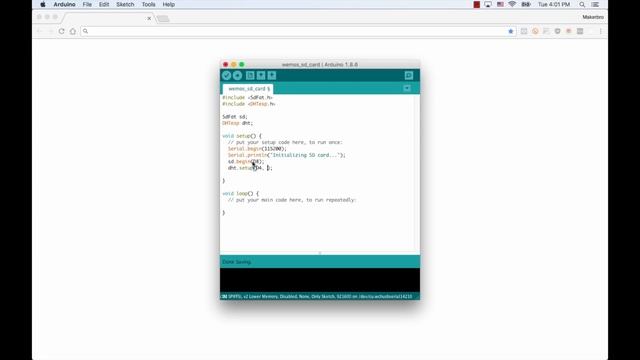The height and width of the screenshot is (360, 640).
Task: Click the black console output area
Action: [x=320, y=280]
